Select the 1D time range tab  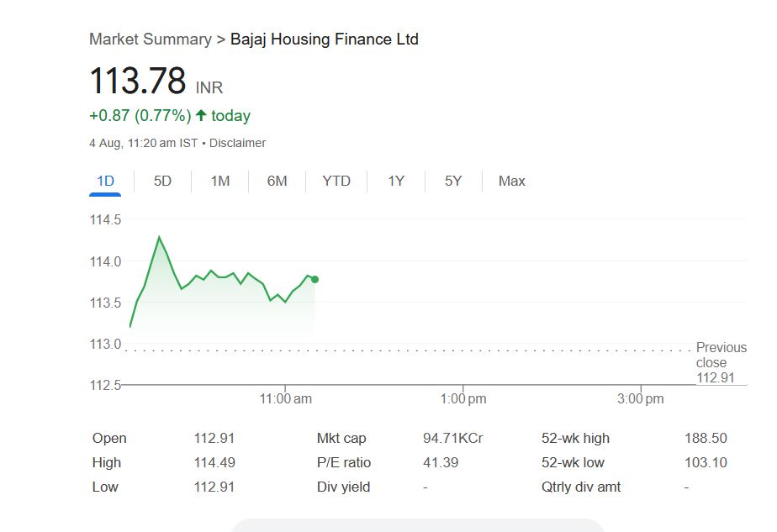105,181
